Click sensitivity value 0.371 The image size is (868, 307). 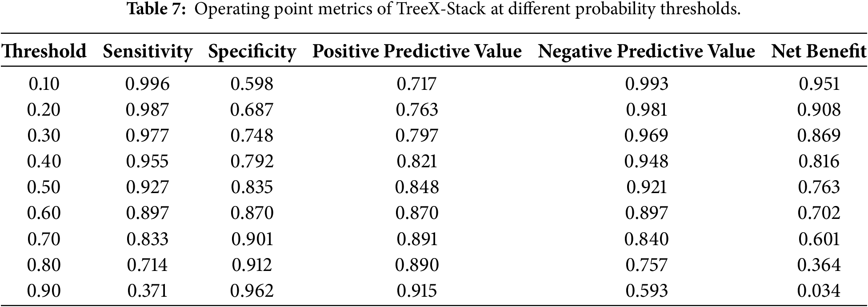click(148, 291)
